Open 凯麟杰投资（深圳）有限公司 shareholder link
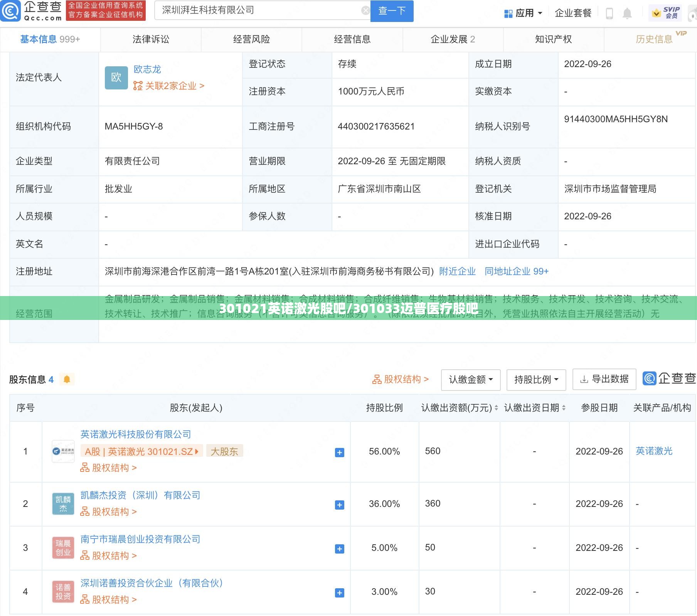 click(x=140, y=495)
